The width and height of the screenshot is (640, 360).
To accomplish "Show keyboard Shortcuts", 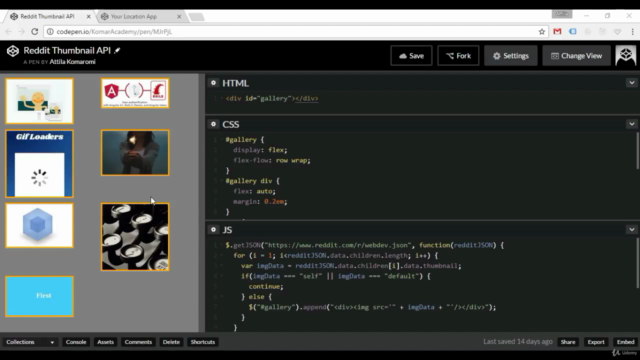I will [202, 342].
